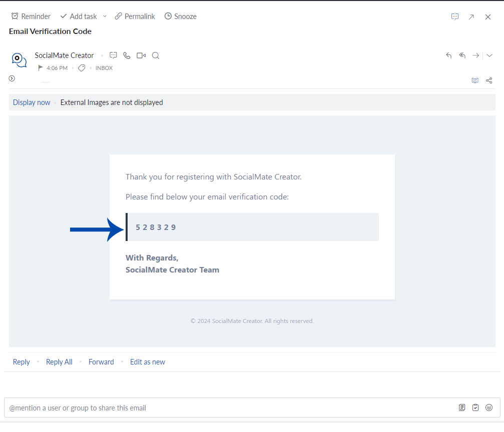This screenshot has width=504, height=432.
Task: Open the Add task dropdown arrow
Action: (x=105, y=16)
